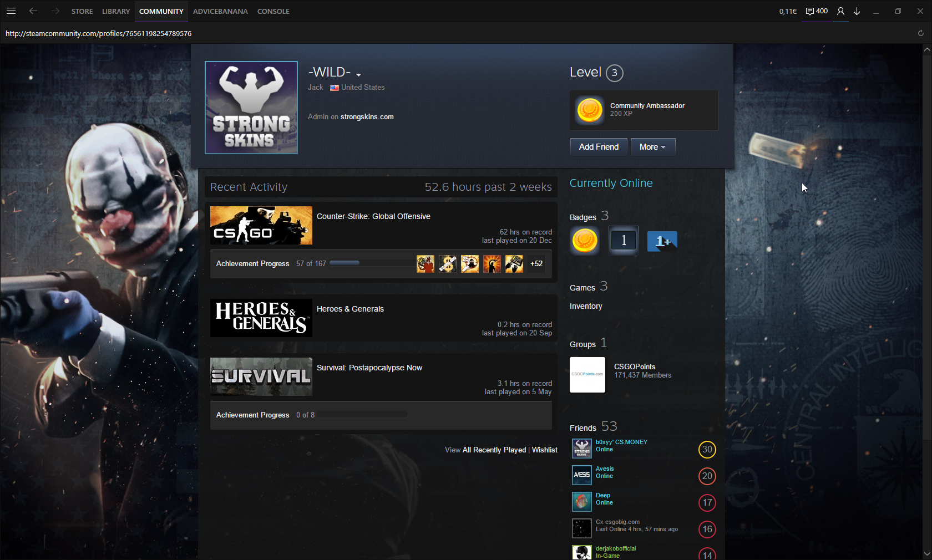Viewport: 932px width, 560px height.
Task: Open the CSGOPoints group thumbnail
Action: pos(587,375)
